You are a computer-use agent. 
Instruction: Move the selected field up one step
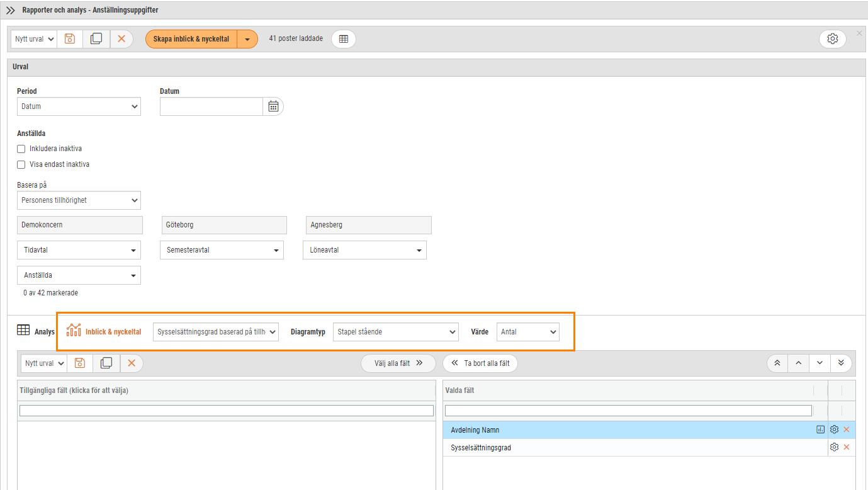pyautogui.click(x=798, y=363)
